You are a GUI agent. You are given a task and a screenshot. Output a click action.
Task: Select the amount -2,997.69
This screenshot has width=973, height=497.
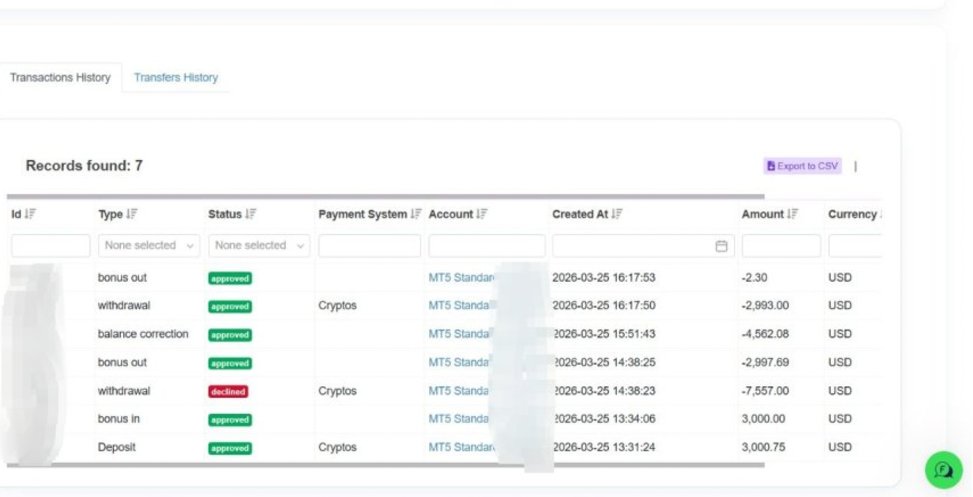coord(765,362)
